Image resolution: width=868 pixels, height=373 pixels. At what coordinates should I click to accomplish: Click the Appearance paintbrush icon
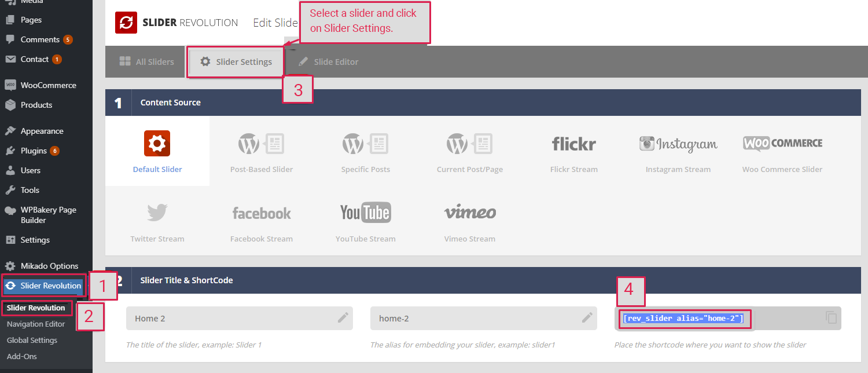(10, 131)
